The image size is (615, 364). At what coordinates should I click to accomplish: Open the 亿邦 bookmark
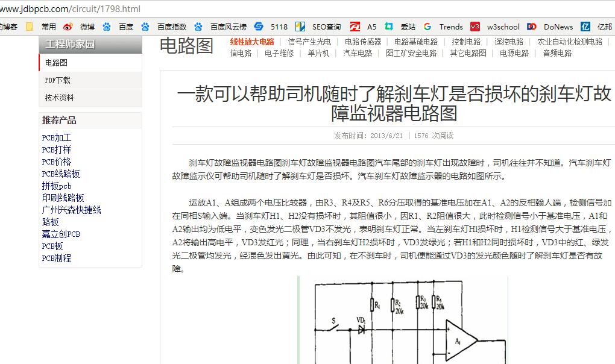pos(596,27)
